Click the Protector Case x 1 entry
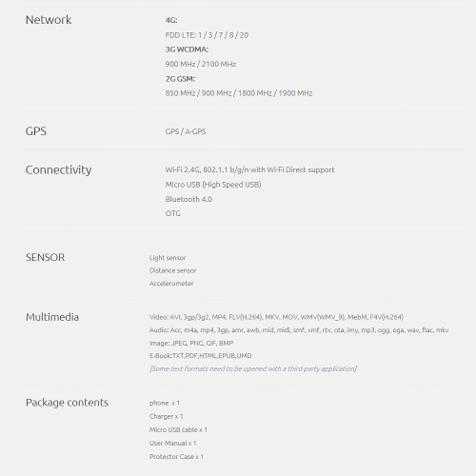The width and height of the screenshot is (476, 476). (x=176, y=457)
